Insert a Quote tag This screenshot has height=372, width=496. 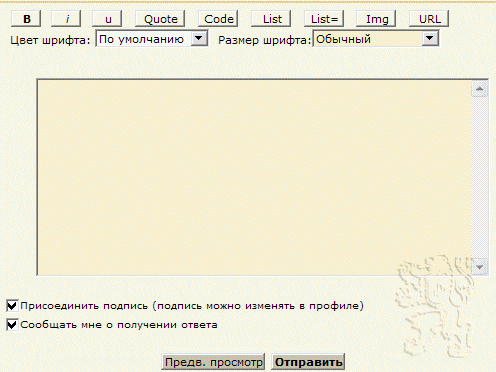pos(160,19)
